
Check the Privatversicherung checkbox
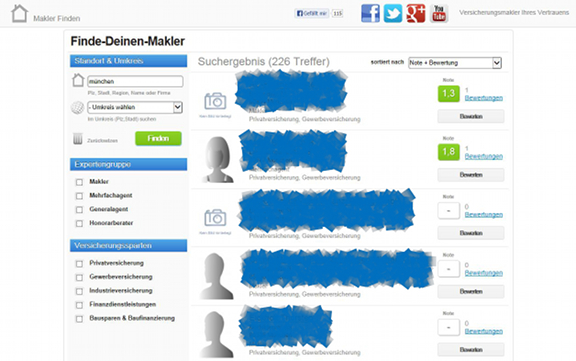[x=79, y=264]
